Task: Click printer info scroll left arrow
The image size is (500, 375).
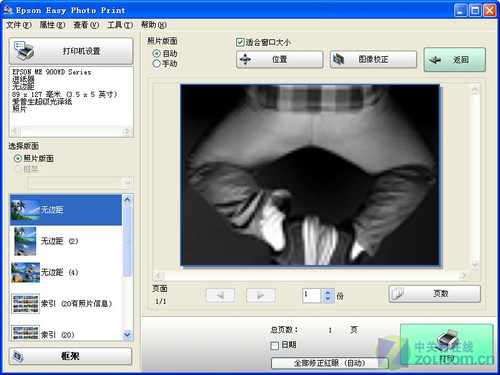Action: (x=15, y=131)
